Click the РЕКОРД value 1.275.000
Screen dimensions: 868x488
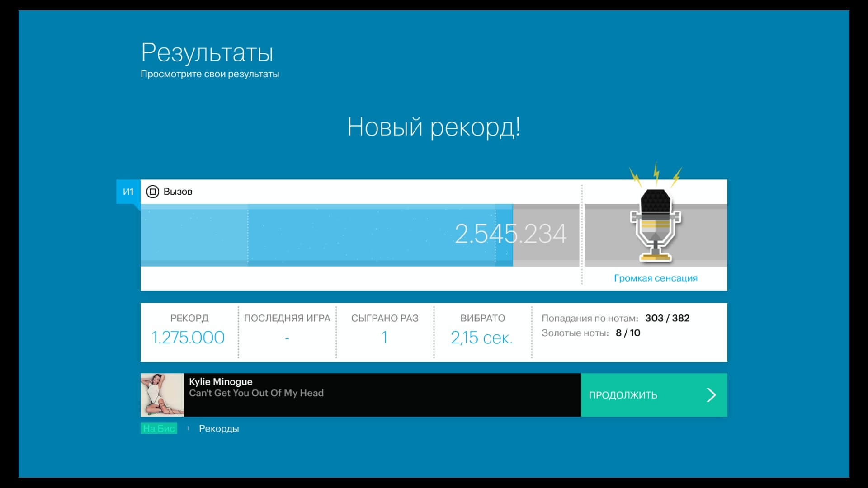tap(188, 337)
